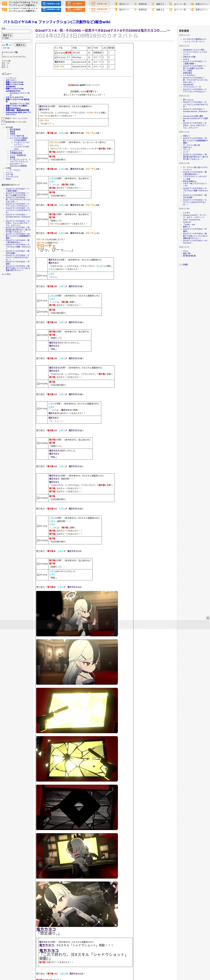Open image of dark diamond silhouette
Viewport: 210px width, 980px height.
[77, 807]
